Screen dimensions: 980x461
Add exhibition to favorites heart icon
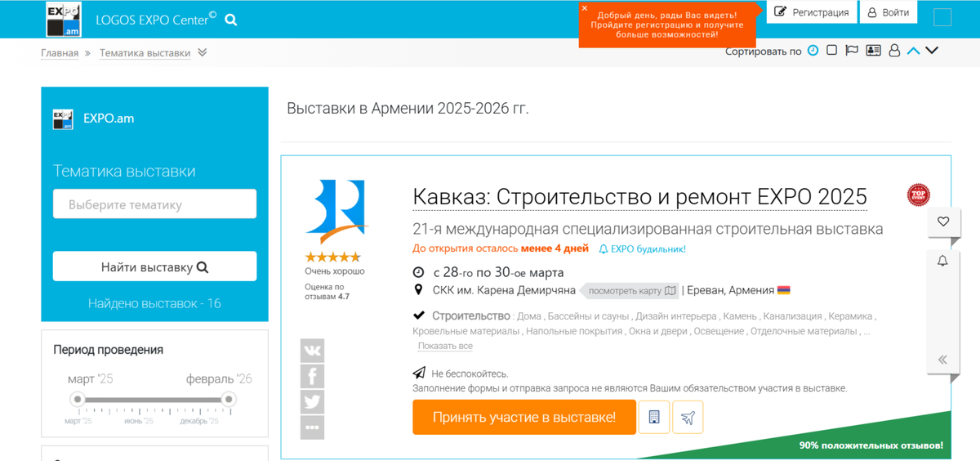click(943, 222)
